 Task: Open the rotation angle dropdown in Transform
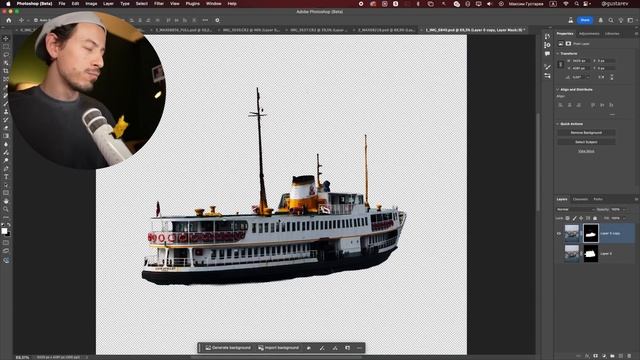588,77
